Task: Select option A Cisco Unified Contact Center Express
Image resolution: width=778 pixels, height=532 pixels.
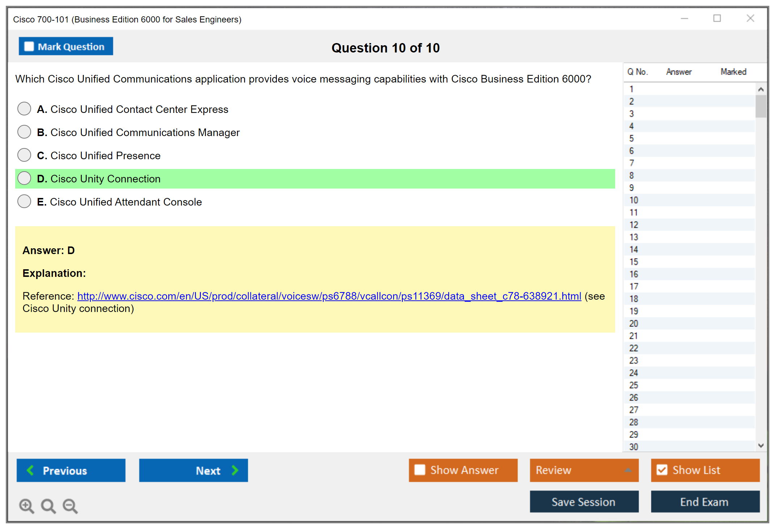Action: [x=24, y=109]
